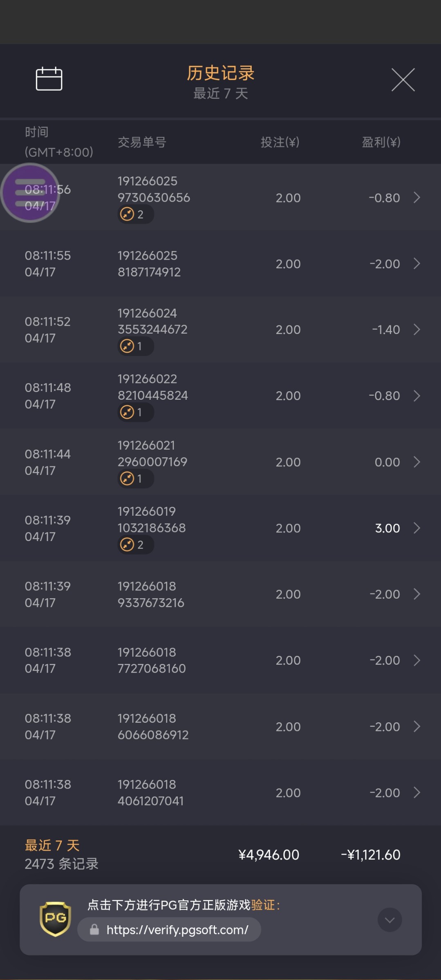Image resolution: width=441 pixels, height=980 pixels.
Task: Collapse the PG verification banner
Action: pos(390,920)
